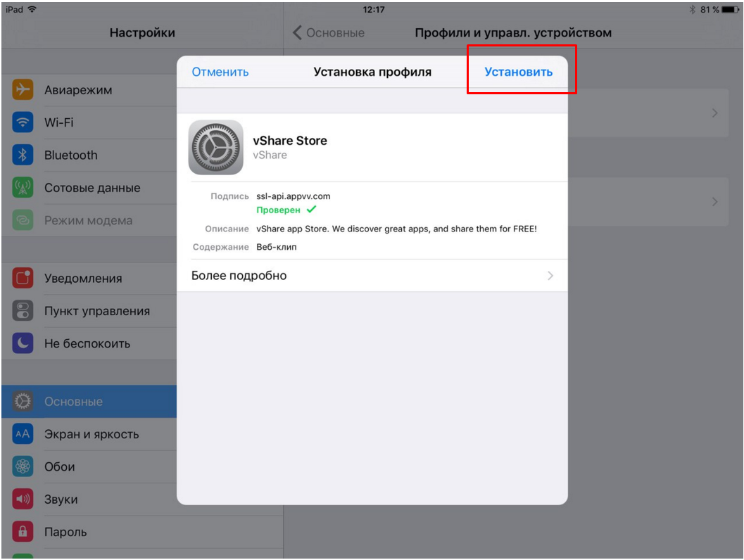Tap ssl-api.appvv.com signature text
The height and width of the screenshot is (560, 744).
[294, 196]
